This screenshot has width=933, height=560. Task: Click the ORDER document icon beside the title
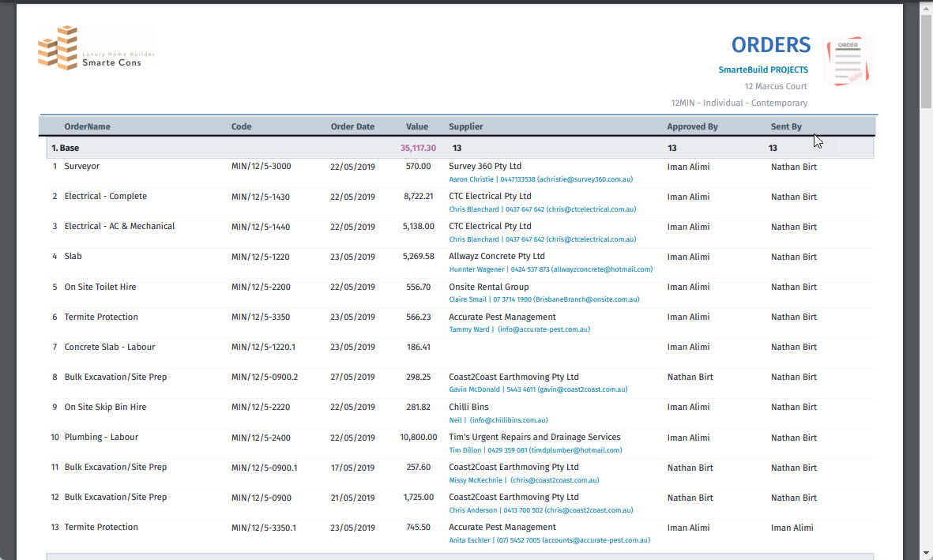[848, 60]
